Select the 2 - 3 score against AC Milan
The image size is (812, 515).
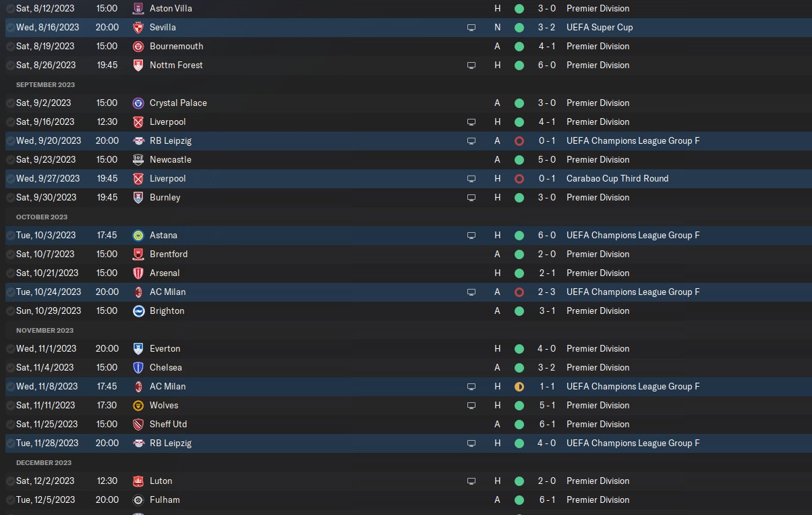(x=548, y=292)
